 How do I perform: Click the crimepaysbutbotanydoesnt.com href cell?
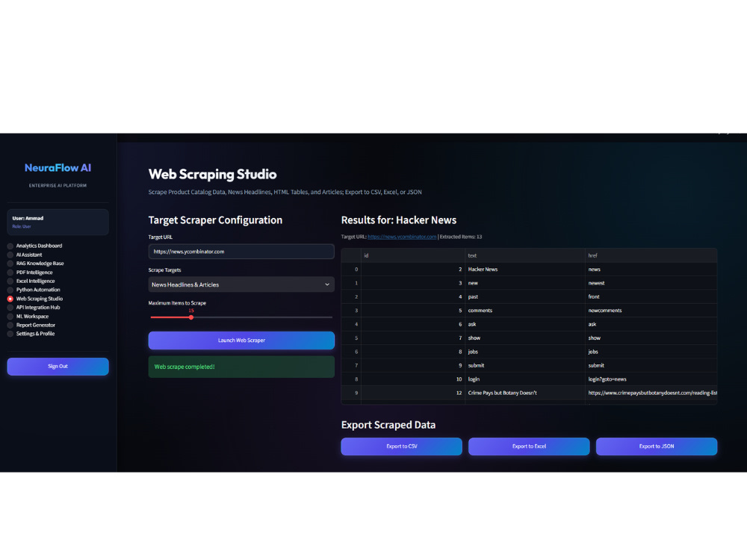[x=651, y=393]
